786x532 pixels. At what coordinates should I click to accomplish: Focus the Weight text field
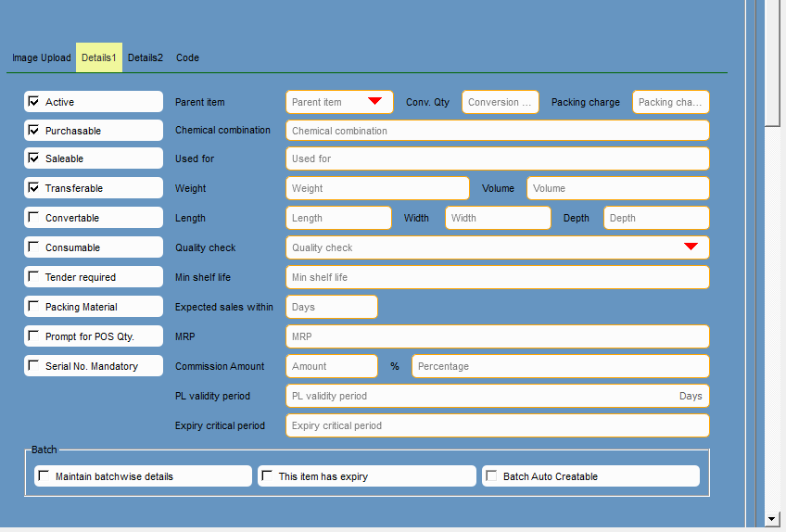[x=377, y=188]
